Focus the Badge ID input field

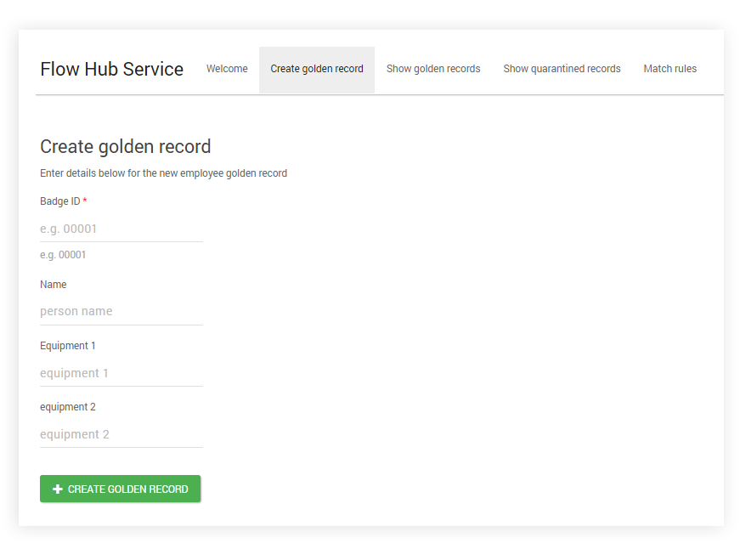tap(121, 228)
